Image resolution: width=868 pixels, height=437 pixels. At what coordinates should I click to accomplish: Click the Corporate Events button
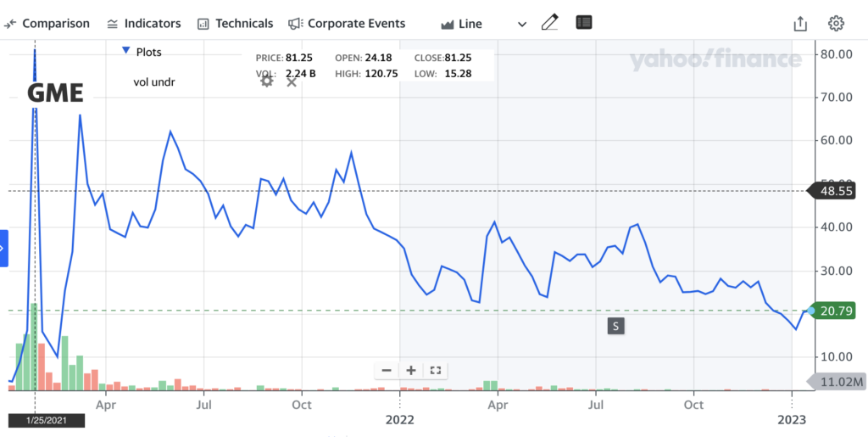click(347, 23)
